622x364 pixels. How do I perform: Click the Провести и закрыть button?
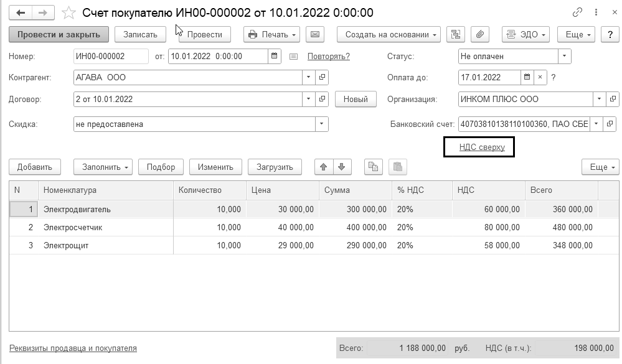pyautogui.click(x=59, y=35)
